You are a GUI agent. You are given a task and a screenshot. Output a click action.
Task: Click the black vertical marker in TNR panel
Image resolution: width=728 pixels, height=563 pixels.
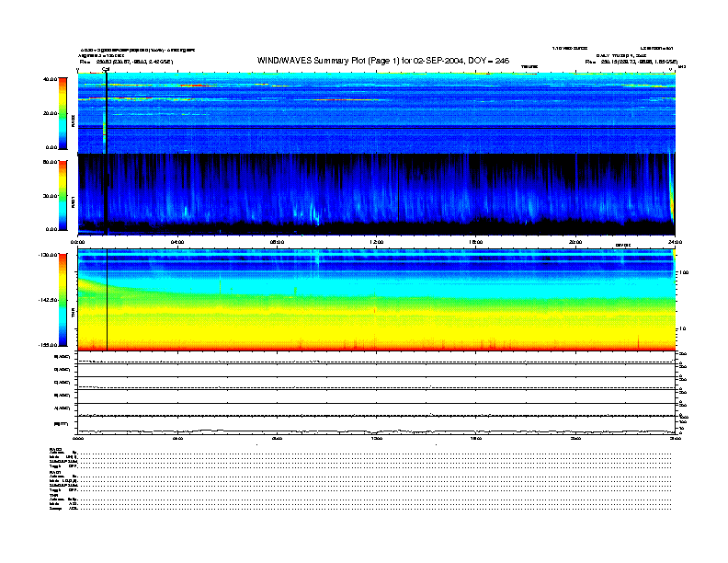coord(108,299)
